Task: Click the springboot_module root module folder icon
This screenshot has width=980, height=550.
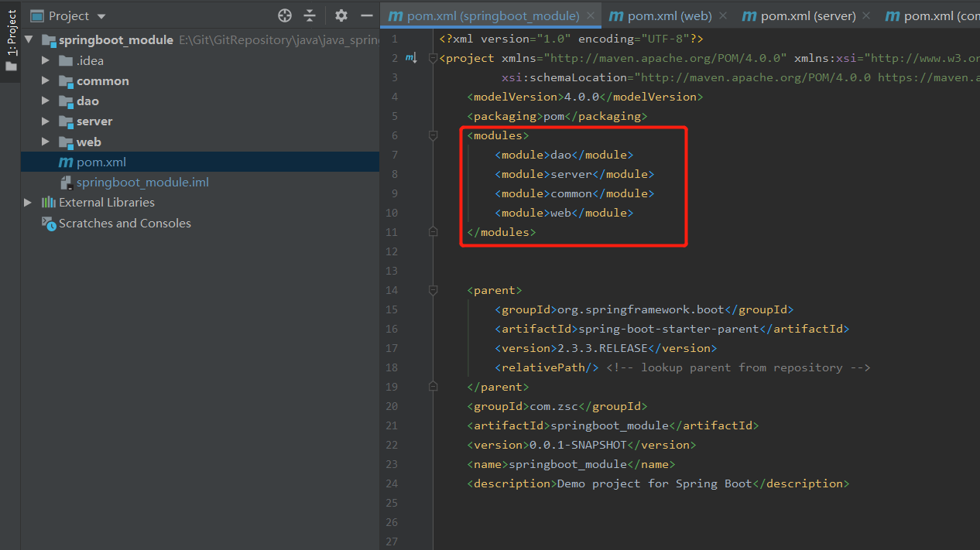Action: [x=49, y=40]
